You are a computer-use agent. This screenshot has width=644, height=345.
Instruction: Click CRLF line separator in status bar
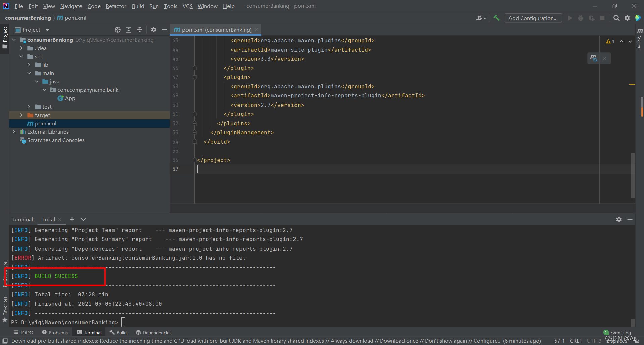pos(576,341)
